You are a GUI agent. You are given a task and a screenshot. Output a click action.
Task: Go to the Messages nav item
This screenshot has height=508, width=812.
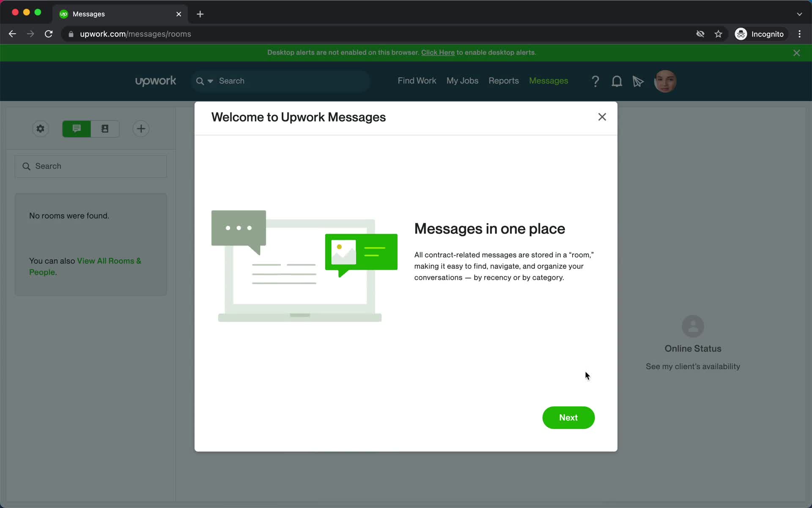(x=549, y=81)
